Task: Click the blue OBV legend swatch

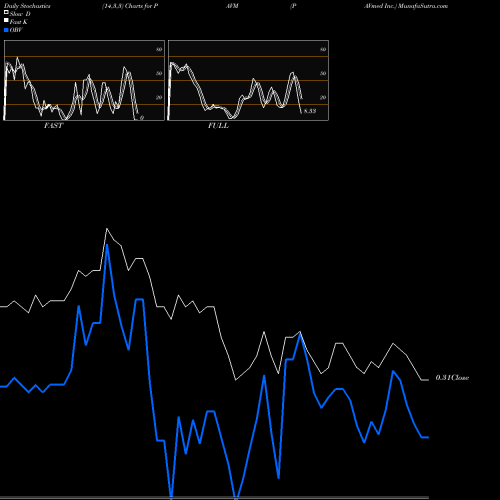Action: pyautogui.click(x=6, y=30)
